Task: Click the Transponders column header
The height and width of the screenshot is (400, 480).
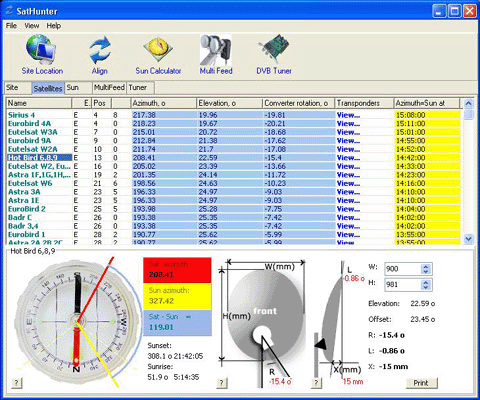Action: coord(364,103)
